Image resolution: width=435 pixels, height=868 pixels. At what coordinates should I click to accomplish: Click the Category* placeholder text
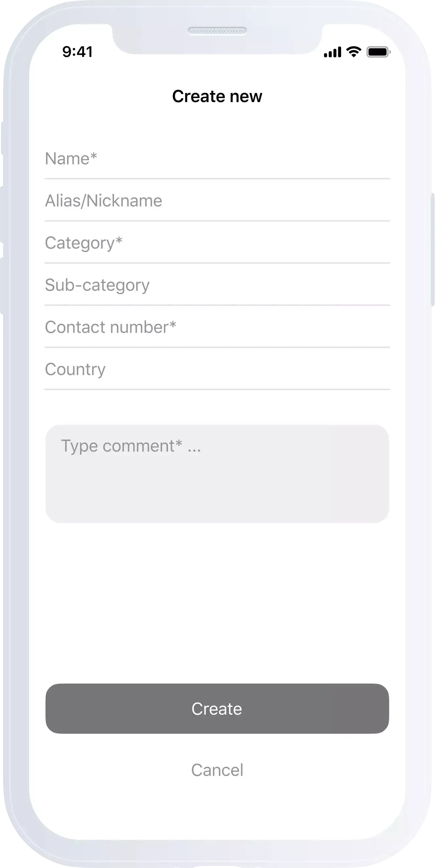(x=83, y=243)
